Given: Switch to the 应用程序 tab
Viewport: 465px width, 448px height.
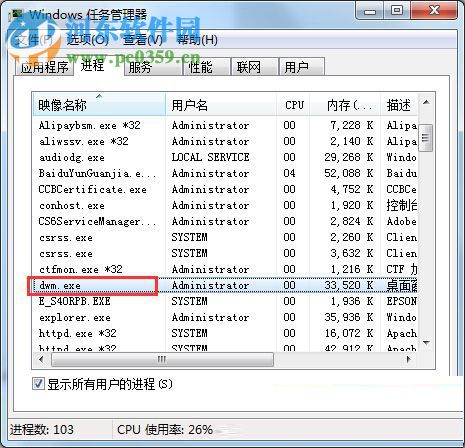Looking at the screenshot, I should [45, 67].
